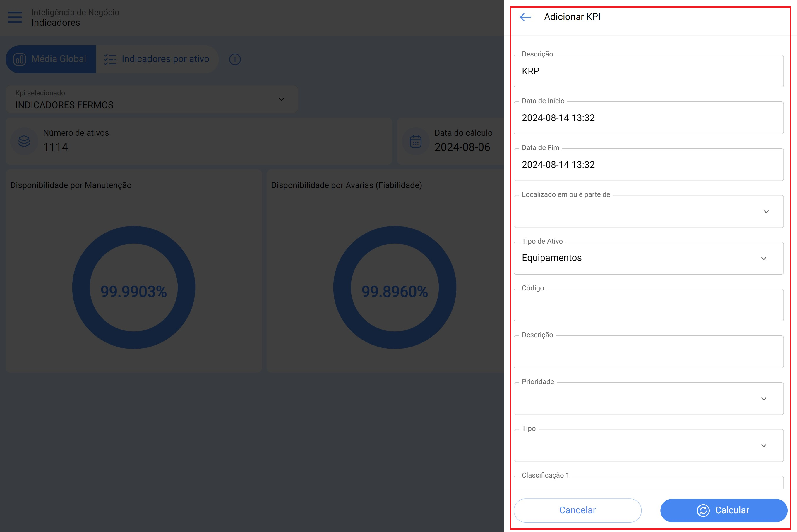The height and width of the screenshot is (532, 797).
Task: Click the 2024-08-06 calculation date
Action: pyautogui.click(x=462, y=147)
